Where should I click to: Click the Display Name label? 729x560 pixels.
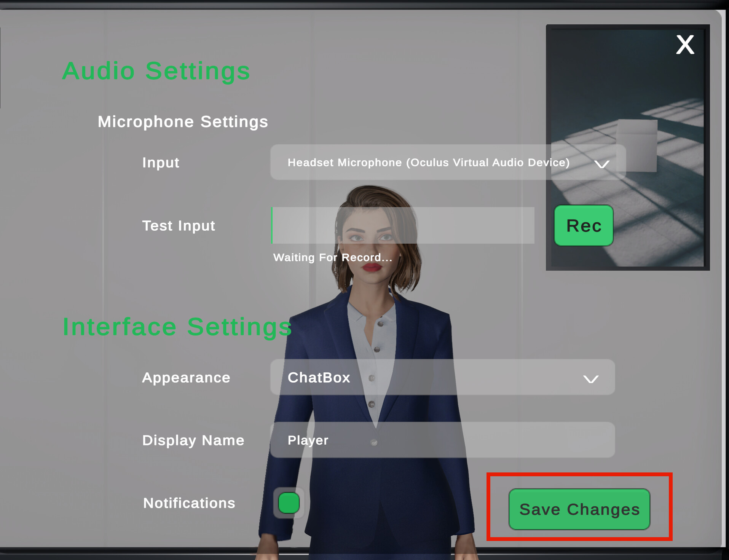tap(193, 440)
